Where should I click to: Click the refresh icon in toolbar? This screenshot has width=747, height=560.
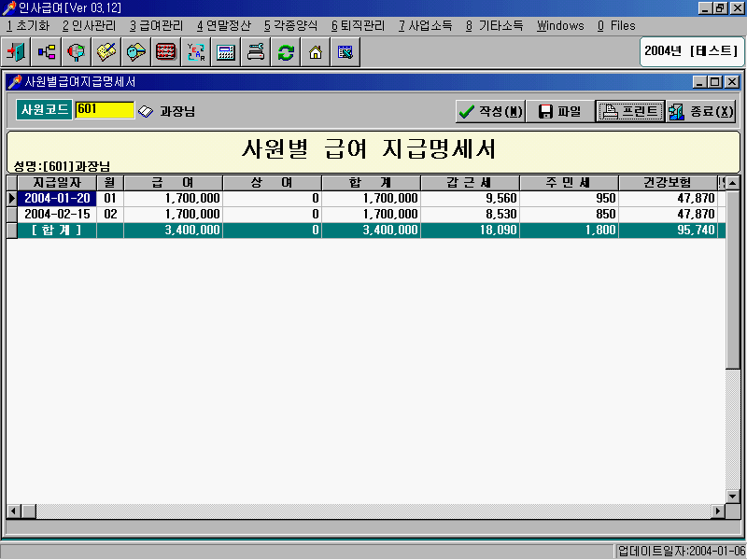tap(285, 51)
